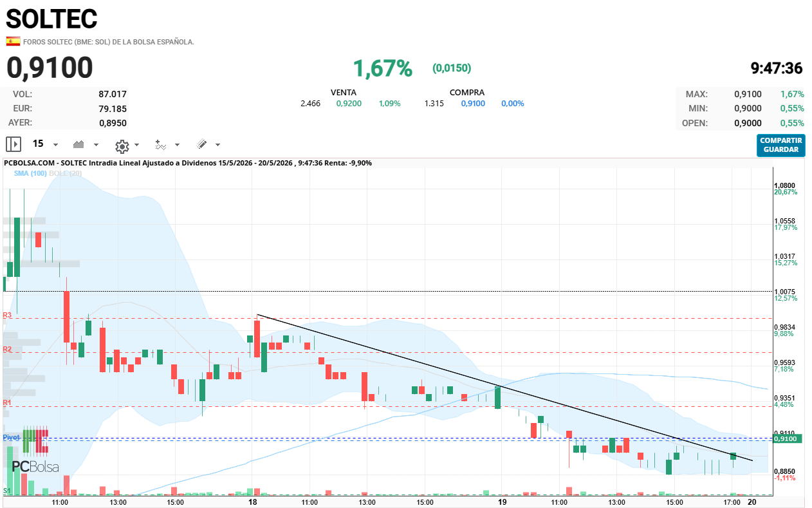Select the pencil drawing tools icon

[x=202, y=144]
